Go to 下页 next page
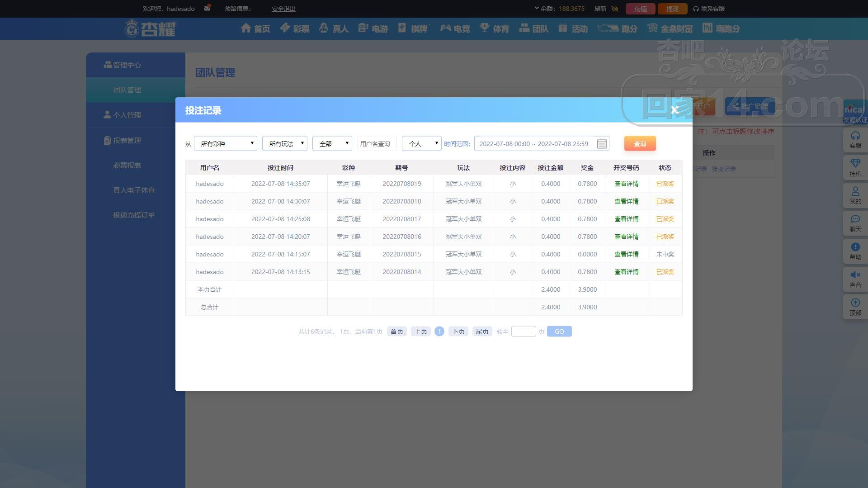The height and width of the screenshot is (488, 868). coord(458,332)
